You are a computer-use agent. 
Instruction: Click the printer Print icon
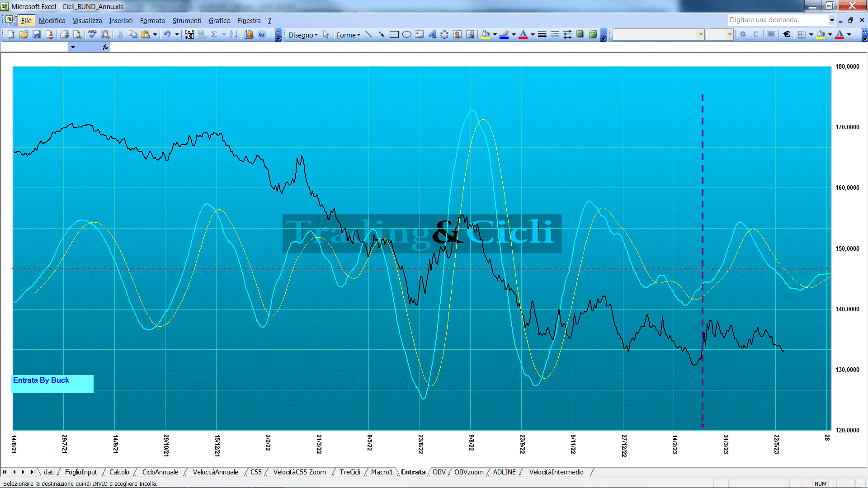pos(64,34)
